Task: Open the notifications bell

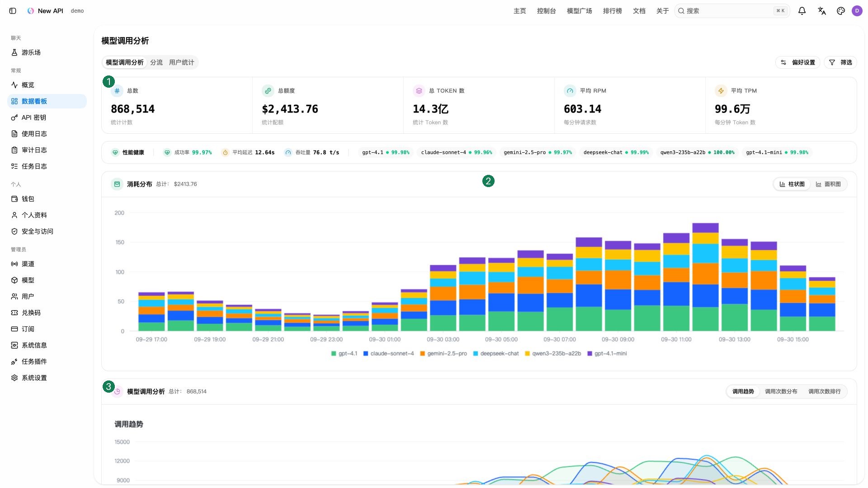Action: click(802, 11)
